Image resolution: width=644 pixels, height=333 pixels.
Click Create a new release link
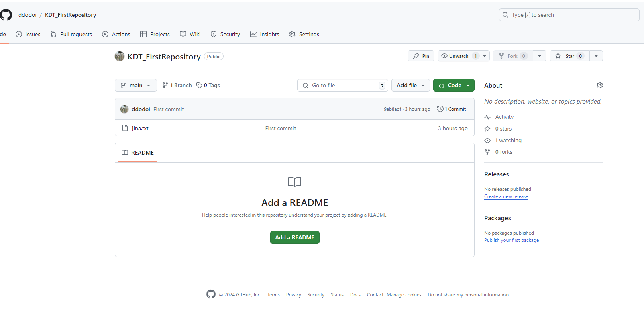[506, 196]
